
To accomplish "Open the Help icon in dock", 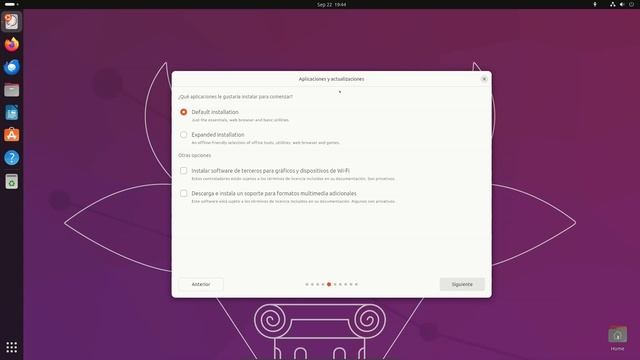I will pyautogui.click(x=11, y=158).
